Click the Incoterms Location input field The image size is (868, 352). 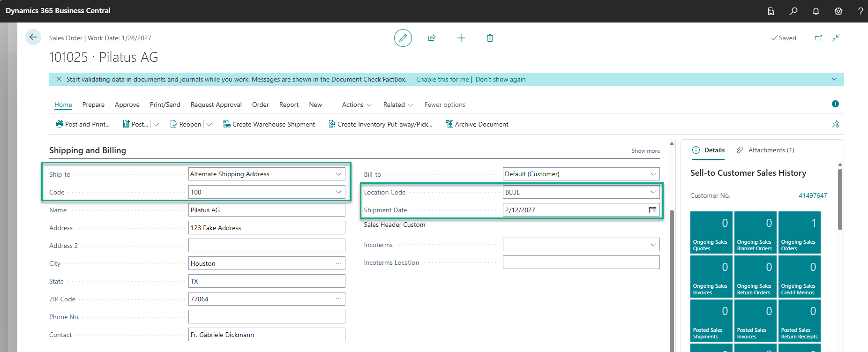pyautogui.click(x=581, y=262)
